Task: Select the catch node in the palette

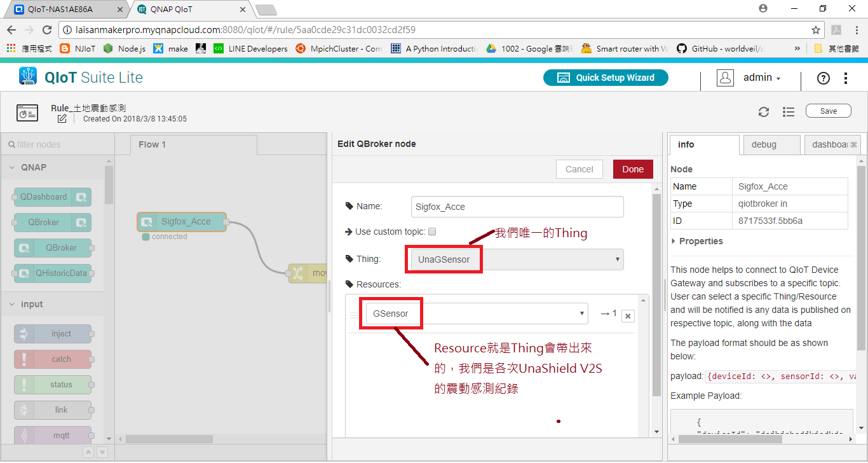Action: tap(53, 359)
